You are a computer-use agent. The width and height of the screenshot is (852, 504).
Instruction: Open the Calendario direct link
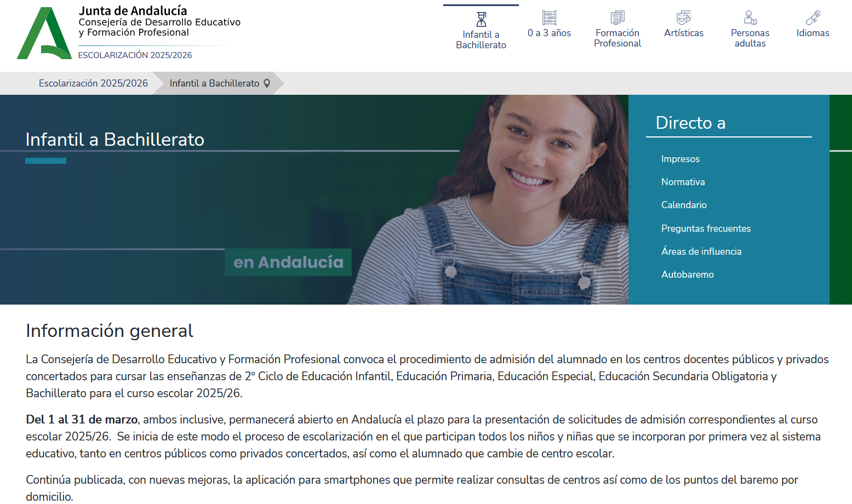(684, 205)
